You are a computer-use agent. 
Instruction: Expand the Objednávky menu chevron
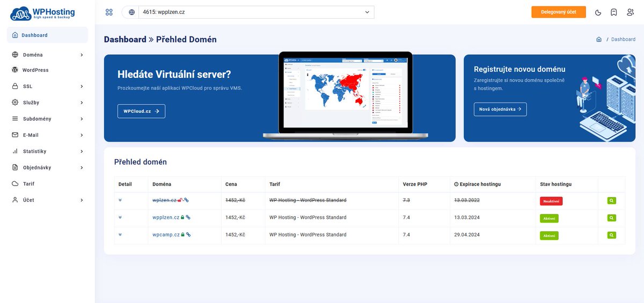82,167
